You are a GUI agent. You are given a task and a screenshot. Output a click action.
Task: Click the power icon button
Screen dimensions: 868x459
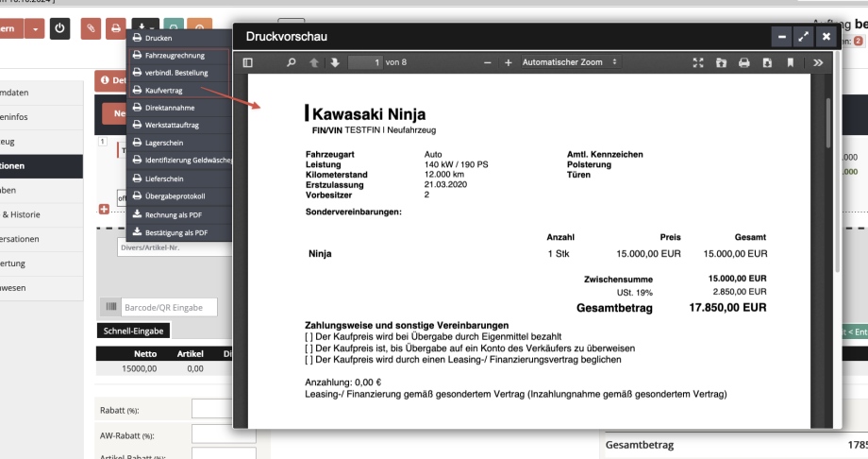point(60,29)
